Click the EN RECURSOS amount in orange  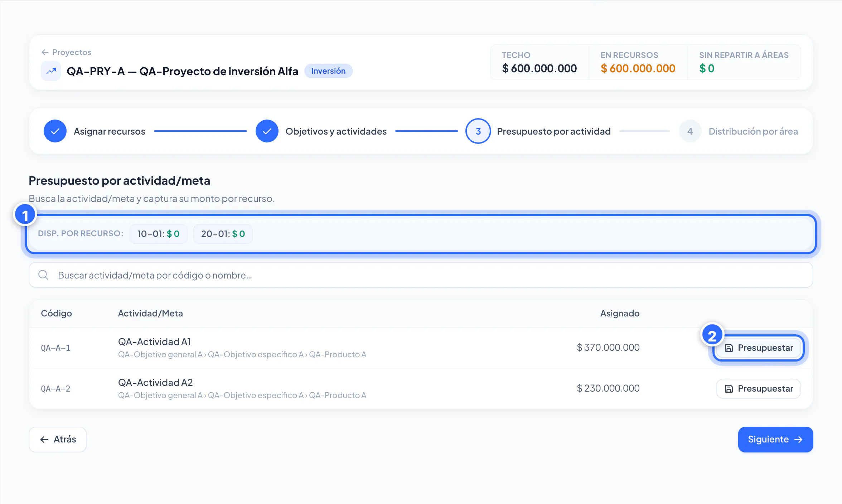point(638,68)
